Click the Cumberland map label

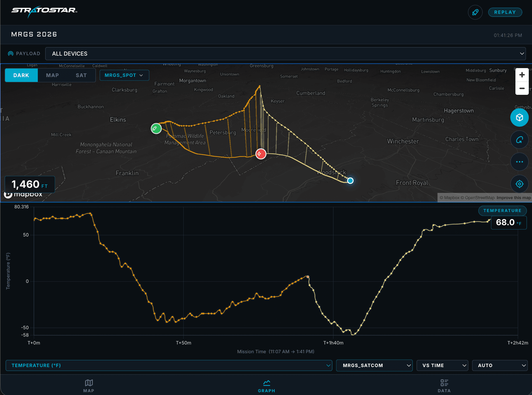coord(311,93)
